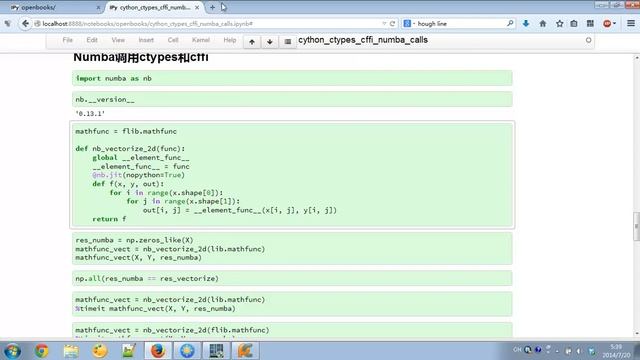
Task: Click the '@nb.jit(nopython=True)' decorator line
Action: pos(138,175)
